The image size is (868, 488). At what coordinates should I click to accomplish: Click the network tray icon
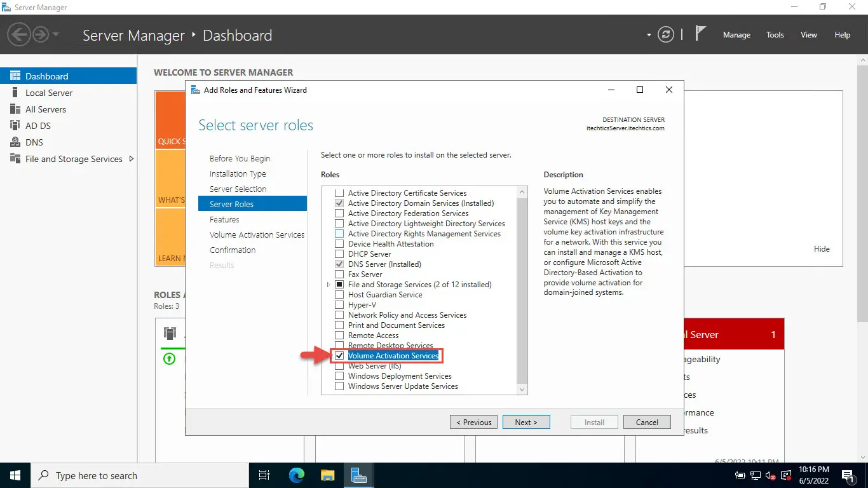[756, 475]
